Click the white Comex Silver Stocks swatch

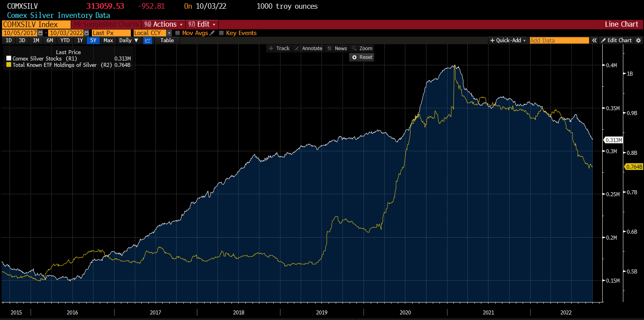pos(9,59)
